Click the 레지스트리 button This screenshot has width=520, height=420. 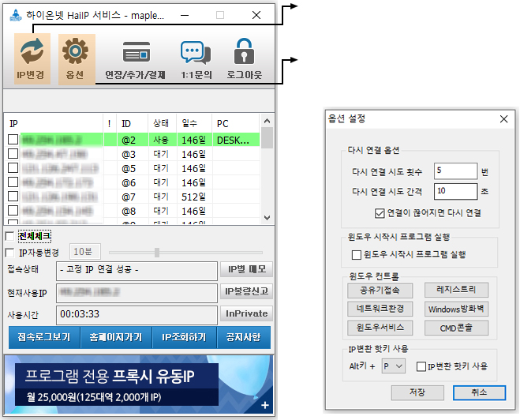point(456,290)
